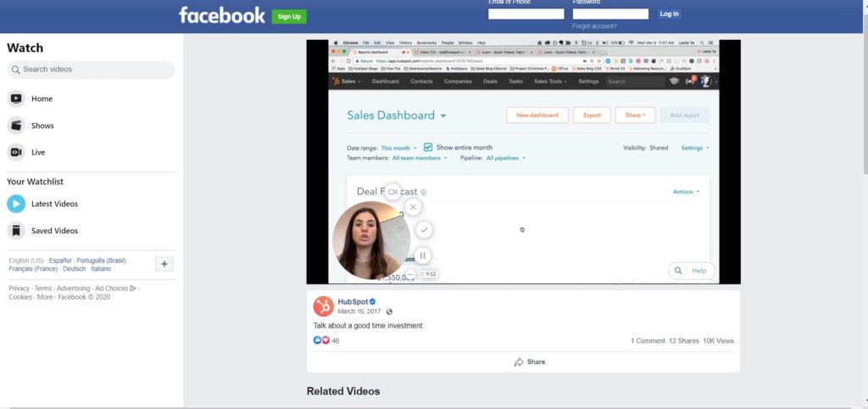This screenshot has height=409, width=868.
Task: Open the HubSpot page name link
Action: point(353,302)
